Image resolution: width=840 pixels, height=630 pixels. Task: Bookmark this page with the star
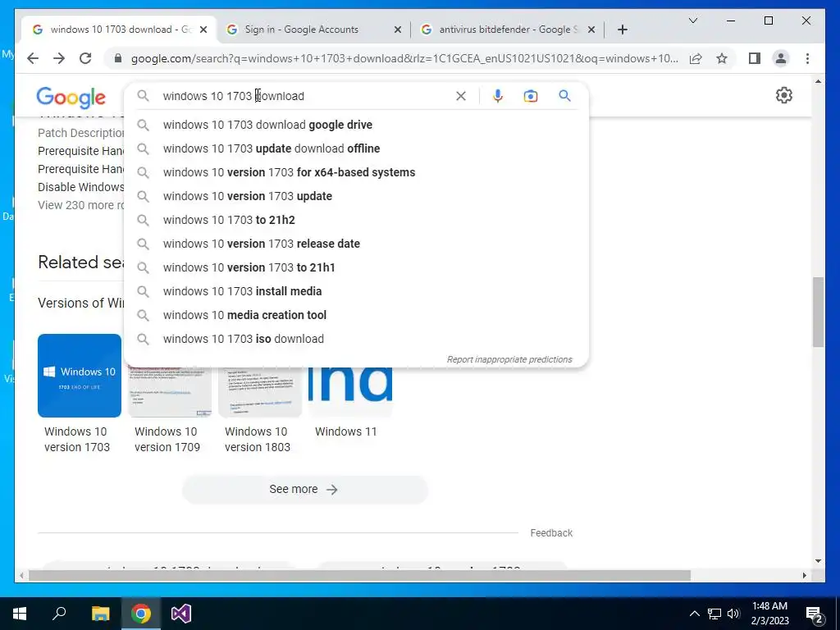[x=722, y=58]
